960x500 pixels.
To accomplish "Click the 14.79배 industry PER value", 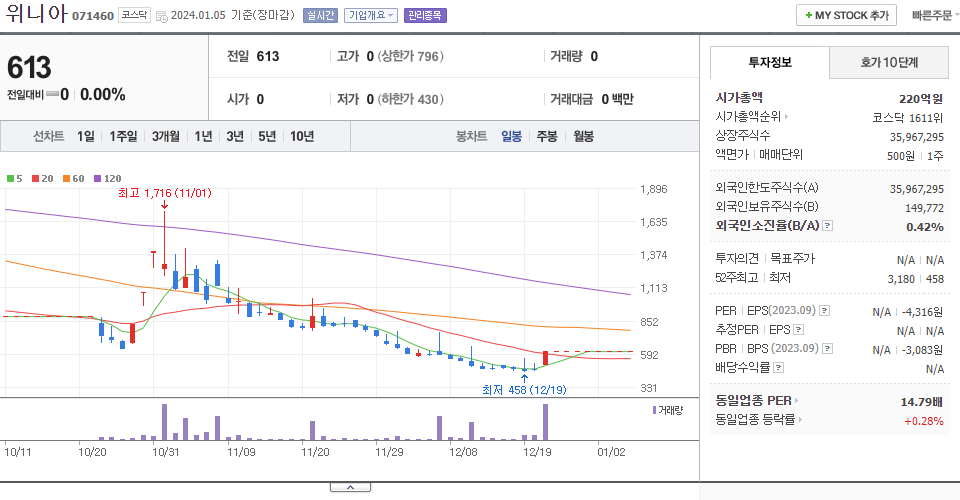I will tap(921, 402).
